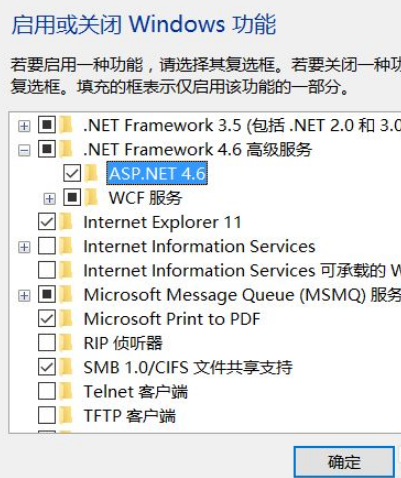401x478 pixels.
Task: Click the folder icon next to ASP.NET 4.6
Action: (92, 174)
